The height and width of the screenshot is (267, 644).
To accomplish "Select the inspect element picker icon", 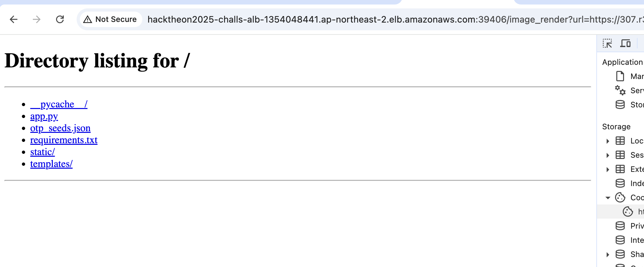I will click(x=607, y=43).
